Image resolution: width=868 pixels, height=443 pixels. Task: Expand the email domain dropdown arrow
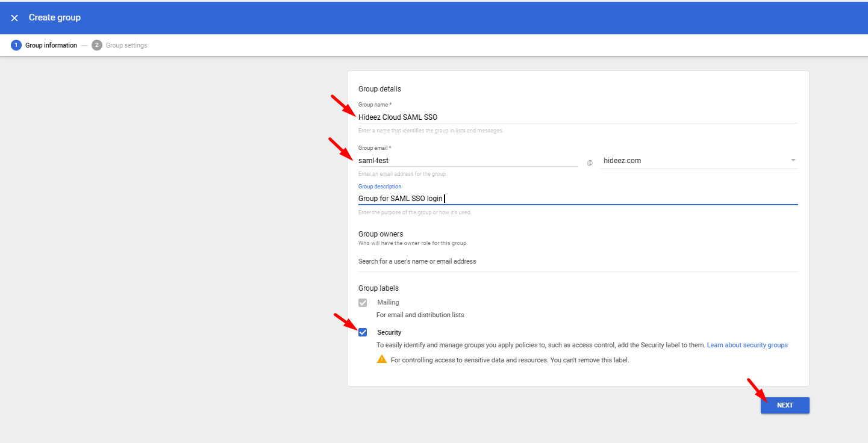793,160
